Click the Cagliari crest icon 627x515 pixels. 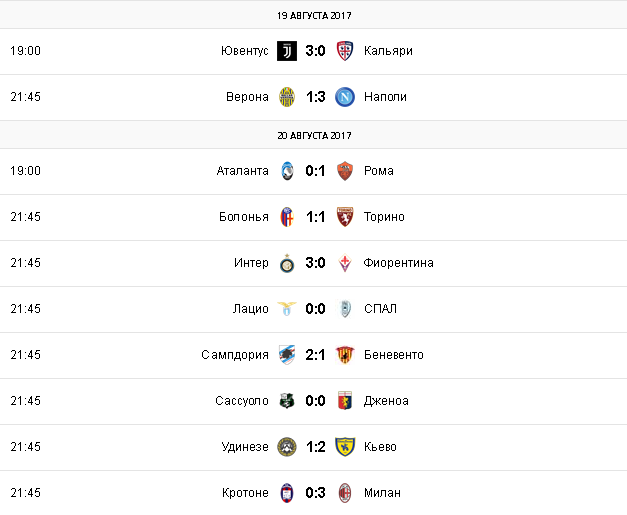345,51
